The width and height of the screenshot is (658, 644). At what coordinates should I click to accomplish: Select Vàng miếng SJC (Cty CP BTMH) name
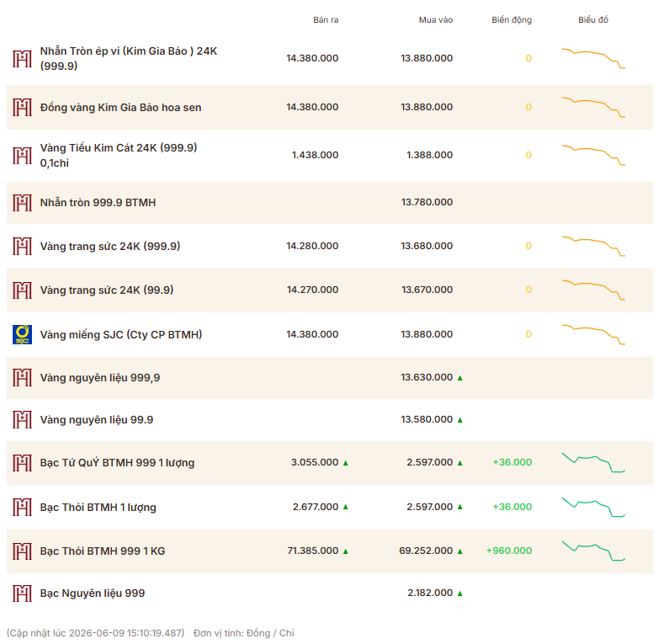click(121, 334)
